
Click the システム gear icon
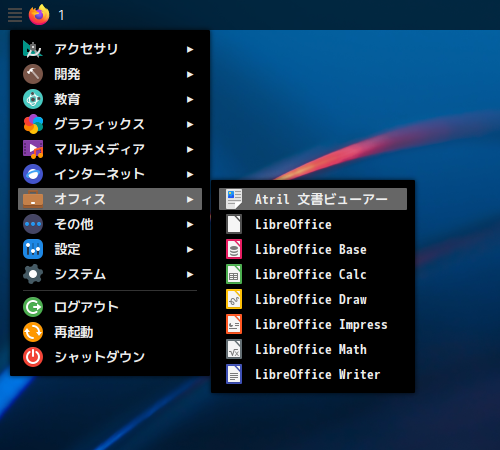(33, 274)
